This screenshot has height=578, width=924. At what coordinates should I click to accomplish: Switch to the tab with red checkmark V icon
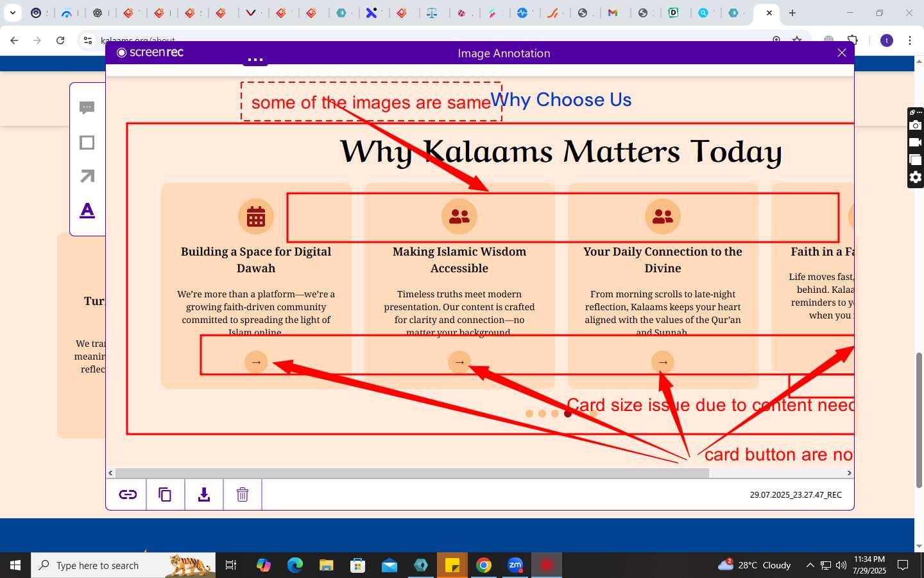[x=252, y=13]
